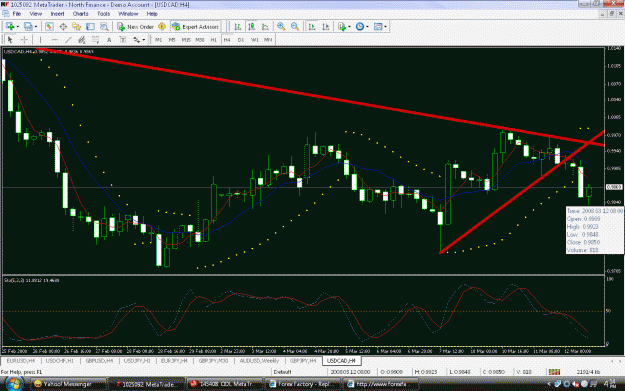Select the Cursor arrow tool
Screen dimensions: 625x391
pyautogui.click(x=10, y=39)
